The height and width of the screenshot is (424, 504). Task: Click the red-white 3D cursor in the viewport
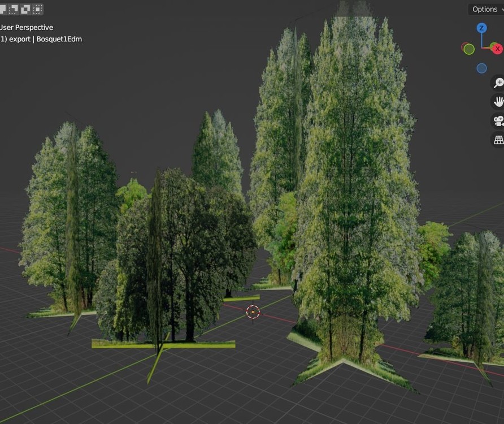253,312
